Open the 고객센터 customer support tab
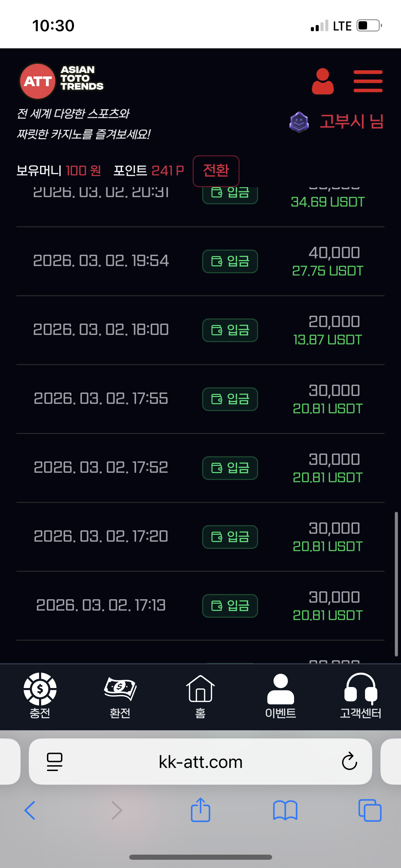 tap(360, 696)
